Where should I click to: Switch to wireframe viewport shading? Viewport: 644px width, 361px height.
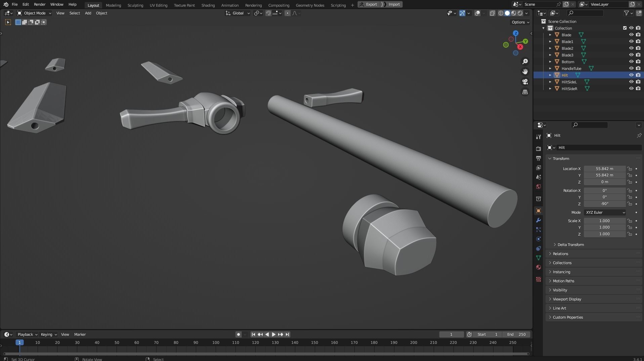pos(501,13)
